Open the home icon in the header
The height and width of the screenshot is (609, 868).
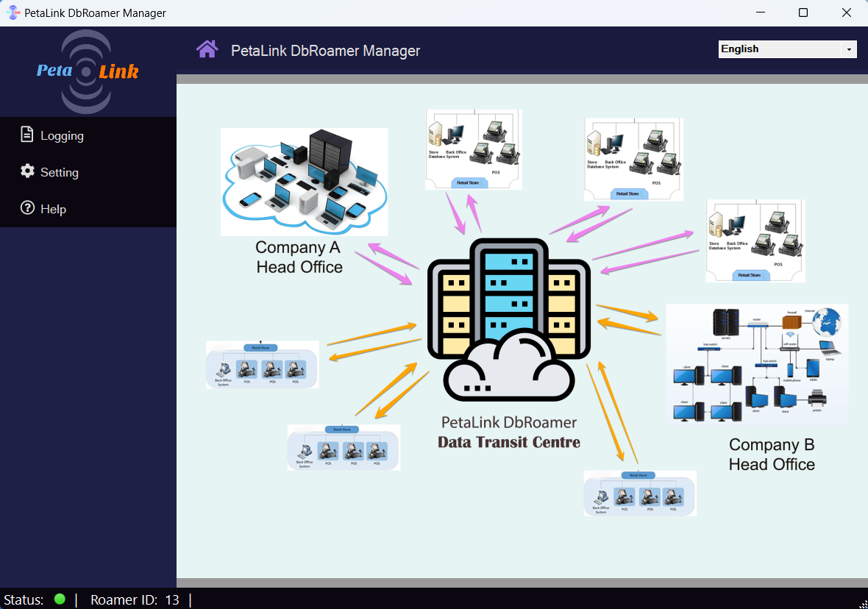click(x=207, y=49)
